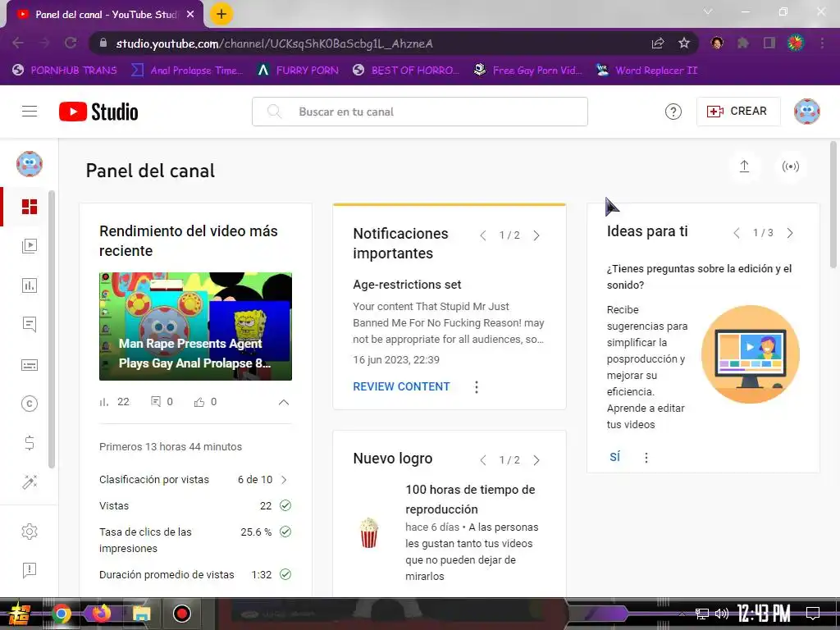Click the share page icon in address bar
This screenshot has width=840, height=630.
pyautogui.click(x=658, y=43)
